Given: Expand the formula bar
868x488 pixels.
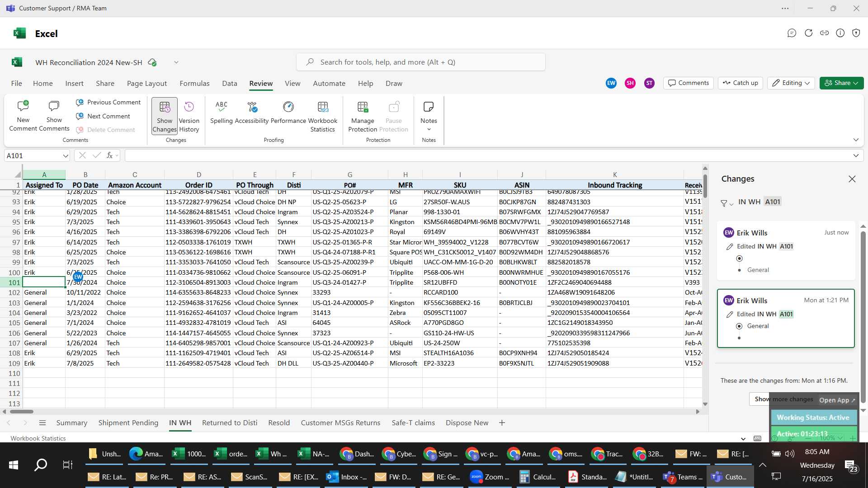Looking at the screenshot, I should pyautogui.click(x=856, y=156).
